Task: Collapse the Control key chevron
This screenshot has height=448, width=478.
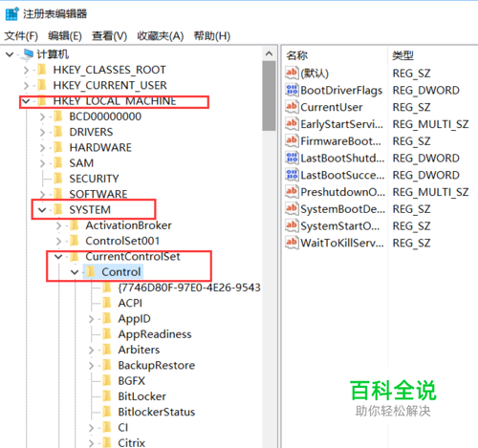Action: click(x=75, y=272)
